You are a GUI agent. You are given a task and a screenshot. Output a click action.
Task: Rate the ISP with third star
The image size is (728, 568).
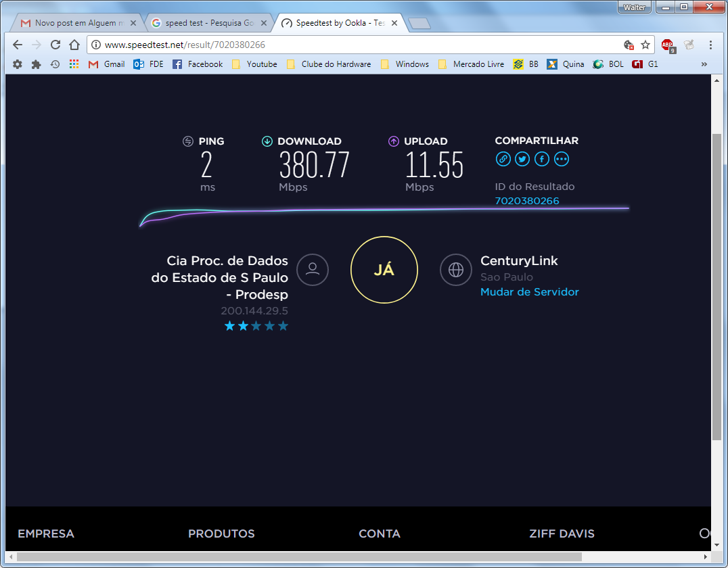(256, 326)
